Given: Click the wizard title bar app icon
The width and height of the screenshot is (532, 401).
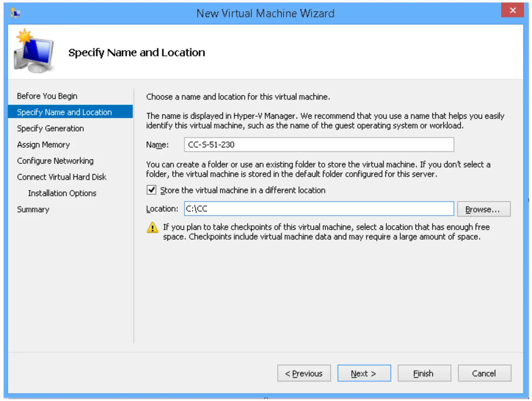Looking at the screenshot, I should point(15,14).
